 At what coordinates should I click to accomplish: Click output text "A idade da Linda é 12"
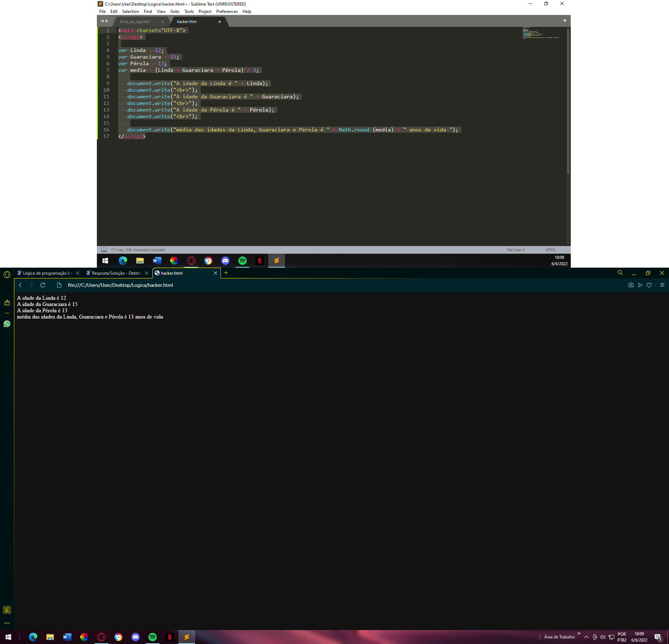41,298
